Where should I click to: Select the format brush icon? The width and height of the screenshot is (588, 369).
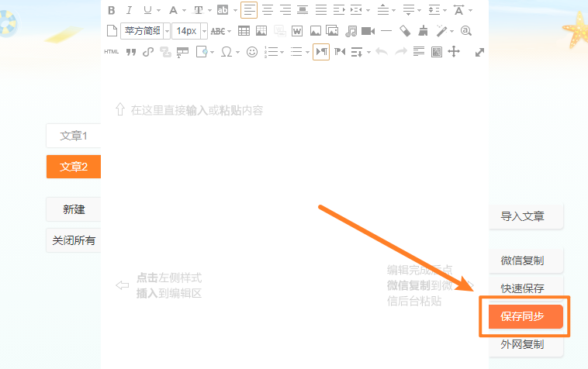[423, 30]
